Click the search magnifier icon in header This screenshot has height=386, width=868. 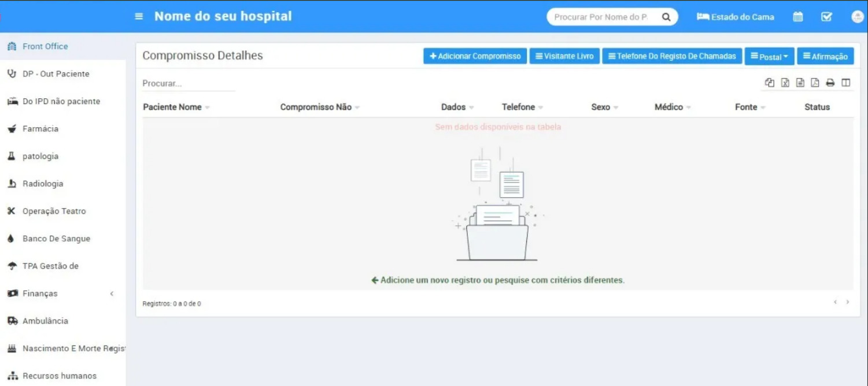point(666,17)
